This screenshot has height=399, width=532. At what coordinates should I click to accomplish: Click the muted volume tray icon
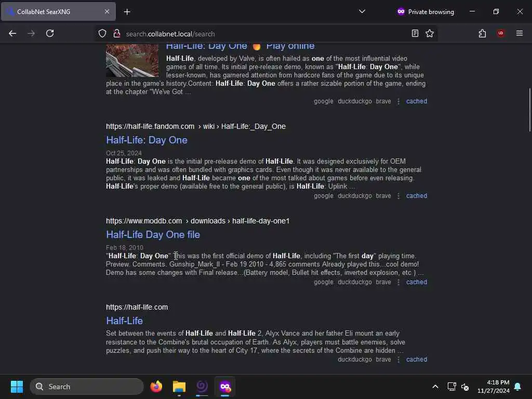pos(465,387)
